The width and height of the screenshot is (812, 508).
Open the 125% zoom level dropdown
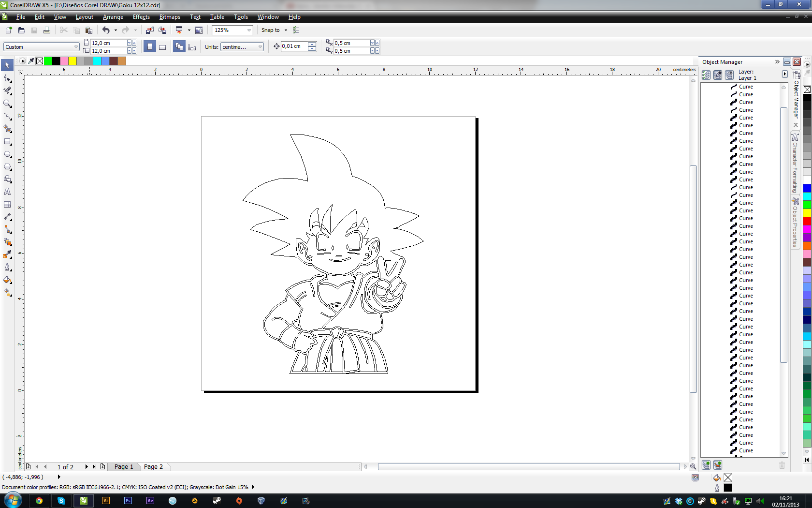(x=249, y=30)
